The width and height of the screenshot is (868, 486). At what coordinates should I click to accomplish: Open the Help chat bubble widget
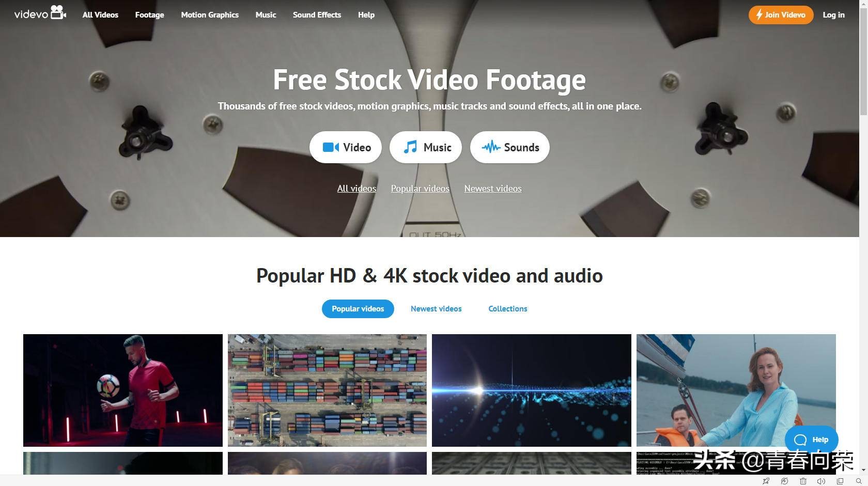tap(811, 440)
